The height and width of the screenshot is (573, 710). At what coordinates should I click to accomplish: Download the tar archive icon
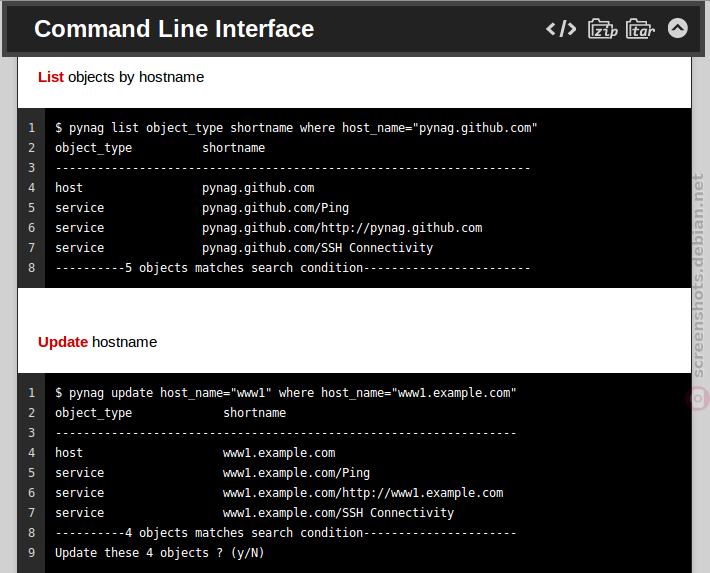click(640, 29)
